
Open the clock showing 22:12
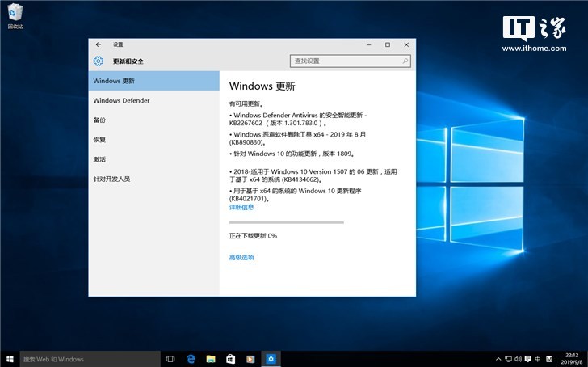coord(572,359)
